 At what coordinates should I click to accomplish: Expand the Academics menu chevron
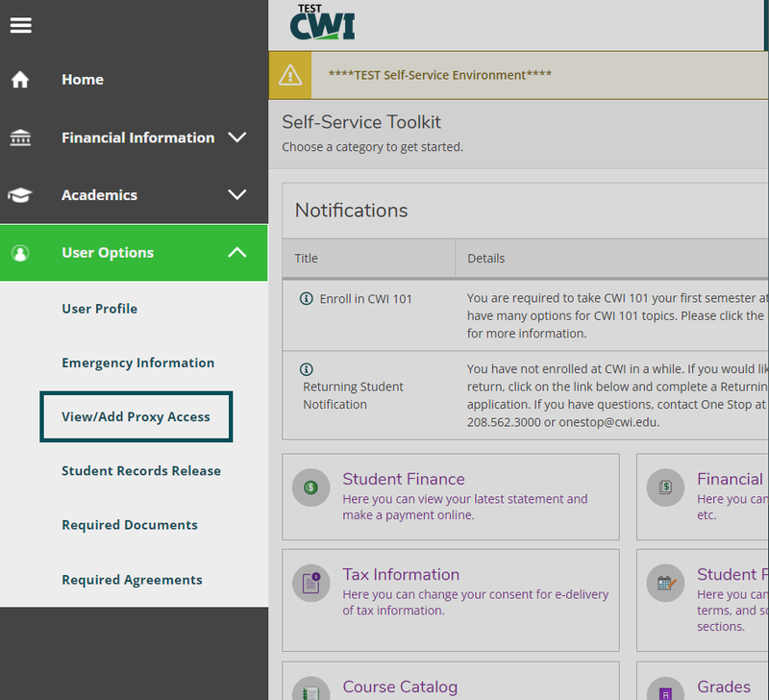tap(237, 195)
